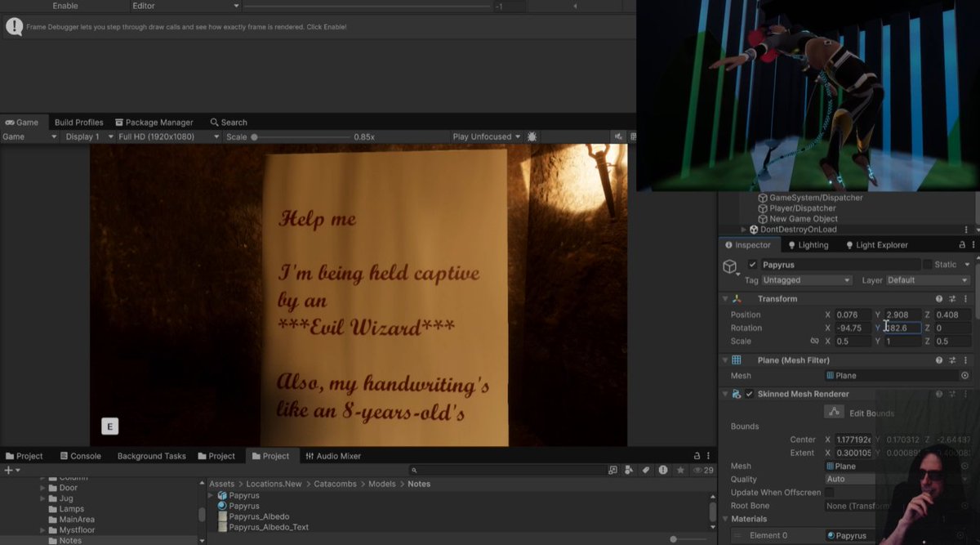
Task: Click the Frame Debugger Enable button
Action: [65, 6]
